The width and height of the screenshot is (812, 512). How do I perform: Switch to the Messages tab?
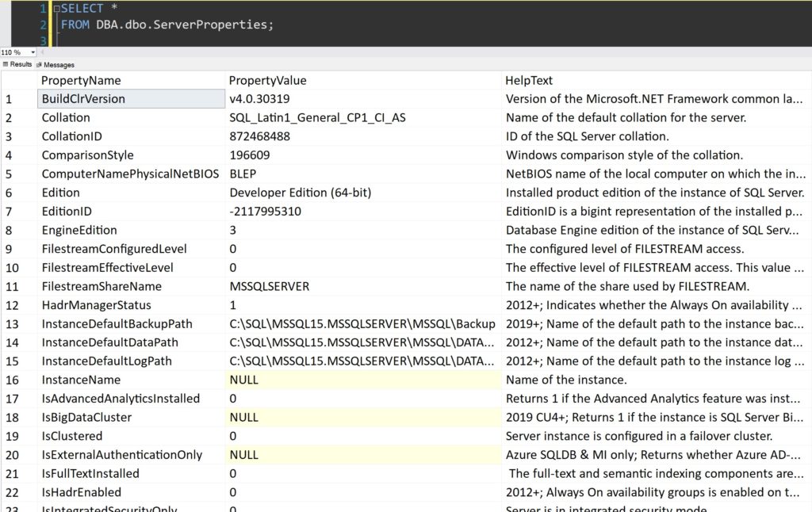(56, 65)
